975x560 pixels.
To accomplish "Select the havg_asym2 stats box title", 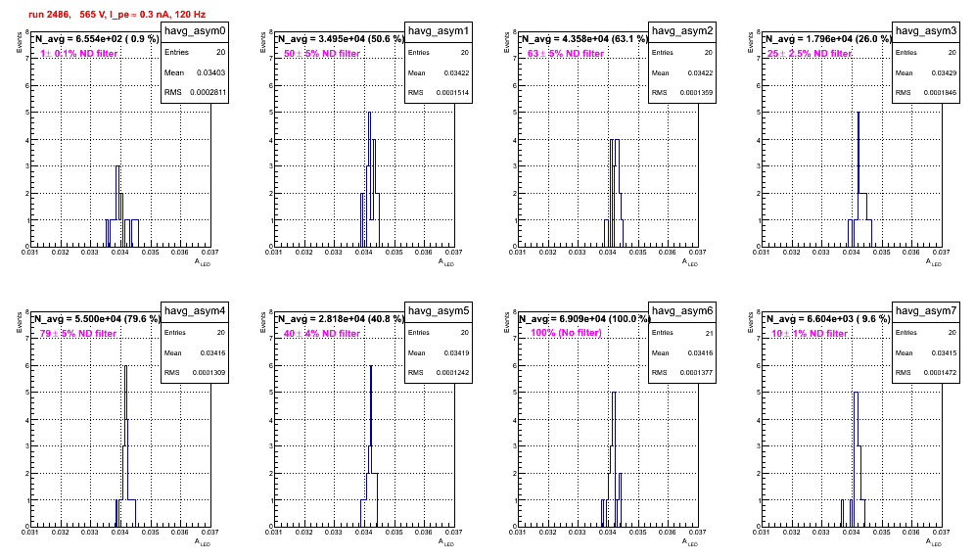I will (682, 30).
